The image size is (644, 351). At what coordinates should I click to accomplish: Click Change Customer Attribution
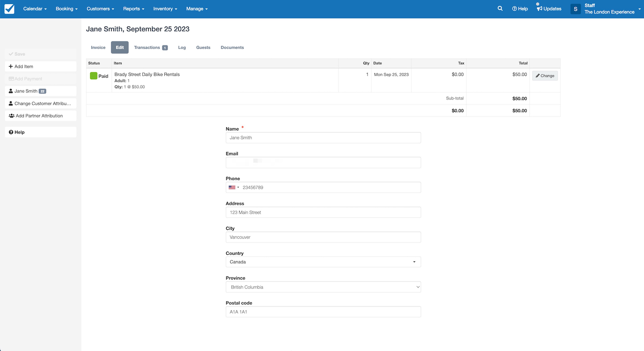tap(41, 103)
